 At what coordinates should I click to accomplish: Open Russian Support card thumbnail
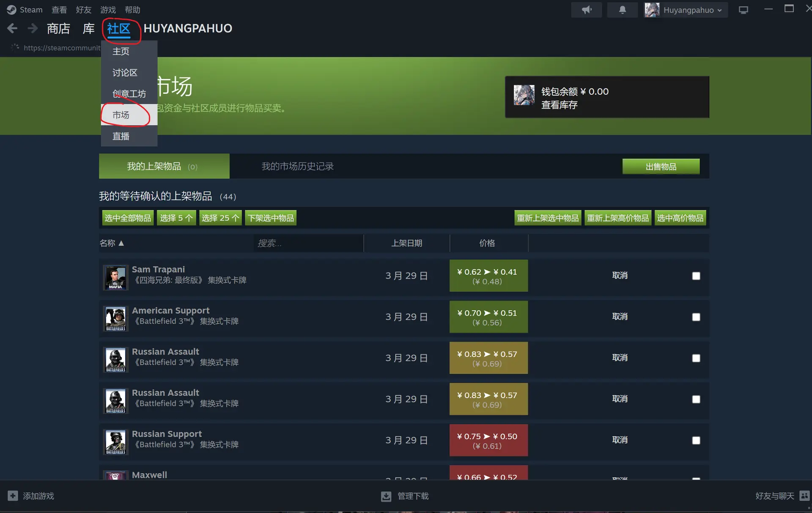pyautogui.click(x=115, y=442)
